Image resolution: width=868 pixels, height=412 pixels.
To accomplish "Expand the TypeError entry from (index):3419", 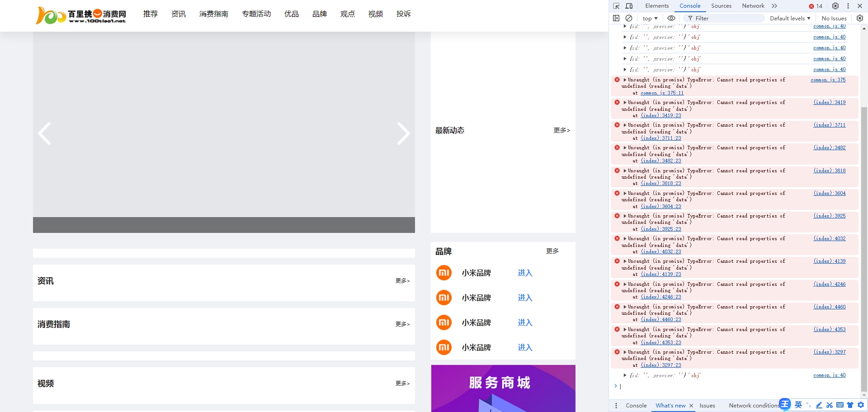I will coord(625,102).
